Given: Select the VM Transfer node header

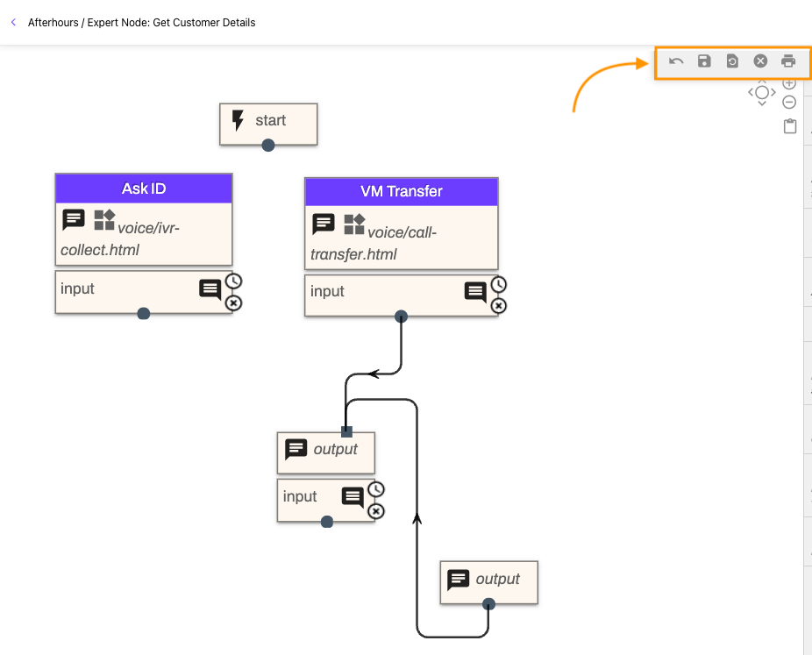Looking at the screenshot, I should pos(402,191).
